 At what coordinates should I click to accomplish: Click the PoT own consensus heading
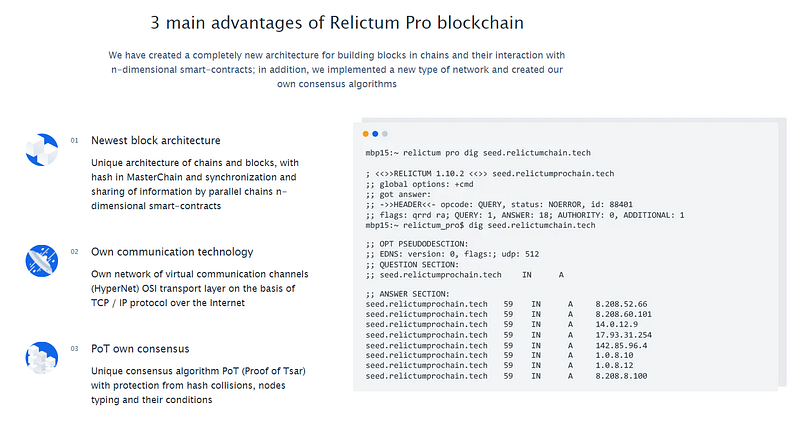pos(140,349)
